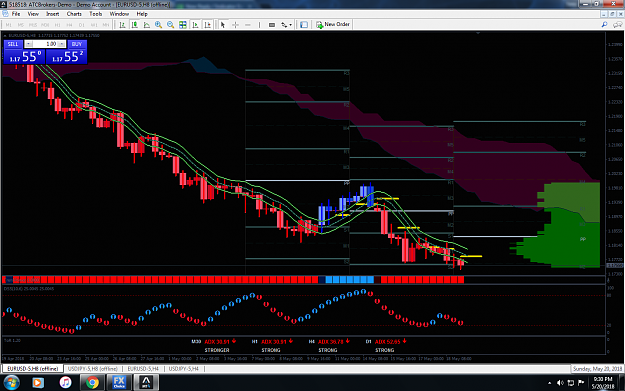
Task: Switch to candlestick chart display
Action: (135, 25)
